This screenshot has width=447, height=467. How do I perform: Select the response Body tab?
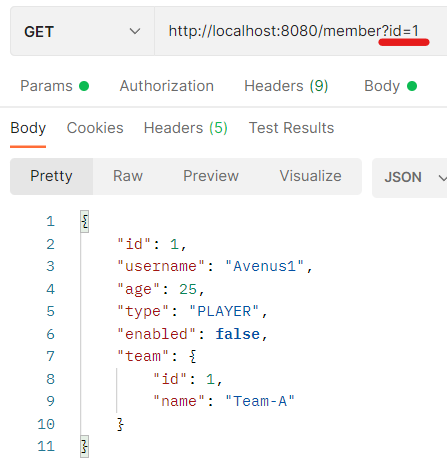(28, 128)
